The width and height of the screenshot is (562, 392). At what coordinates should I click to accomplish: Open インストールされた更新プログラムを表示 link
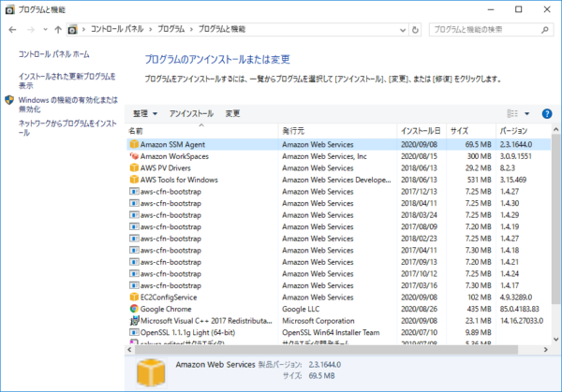[x=67, y=80]
